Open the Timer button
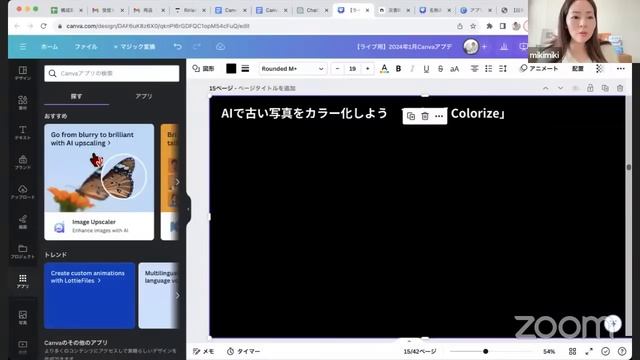 (244, 351)
